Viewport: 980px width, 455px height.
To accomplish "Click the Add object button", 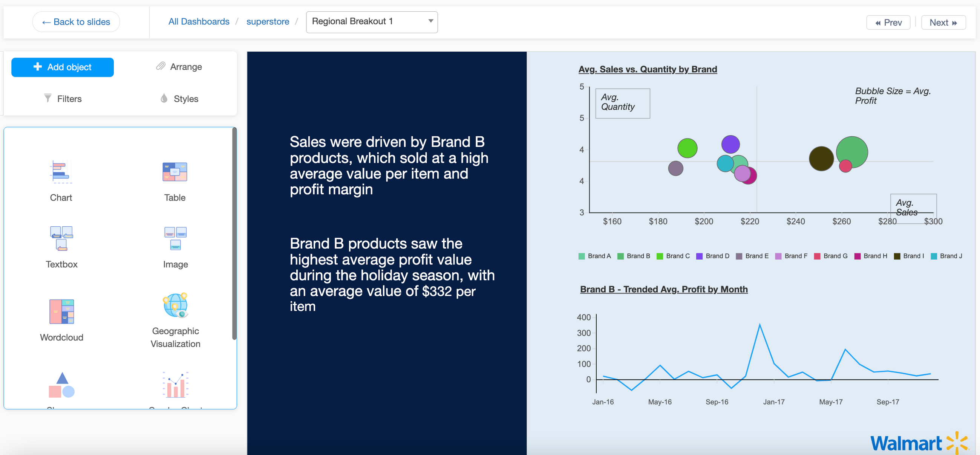I will tap(63, 67).
